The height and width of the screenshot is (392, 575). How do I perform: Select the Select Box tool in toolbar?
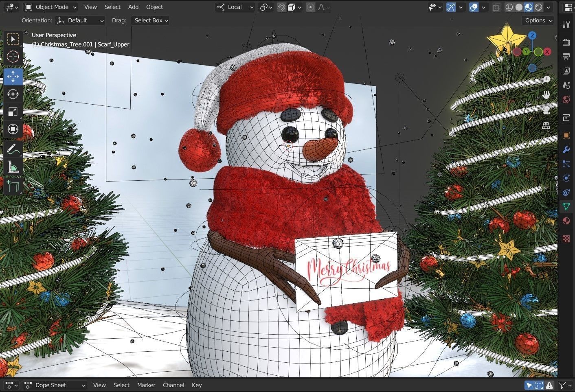pyautogui.click(x=13, y=39)
